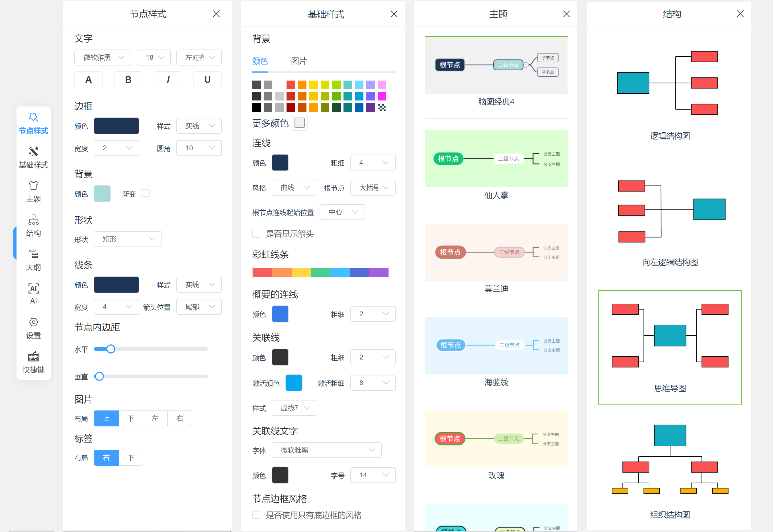The image size is (773, 532).
Task: Open the font size 18 dropdown
Action: pyautogui.click(x=154, y=57)
